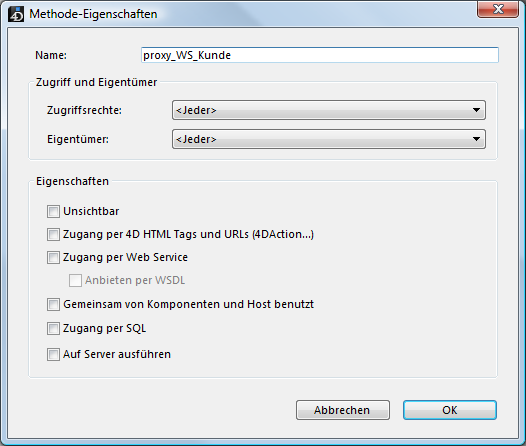Tick Zugang per 4D HTML Tags und URLs
This screenshot has width=526, height=446.
coord(53,234)
